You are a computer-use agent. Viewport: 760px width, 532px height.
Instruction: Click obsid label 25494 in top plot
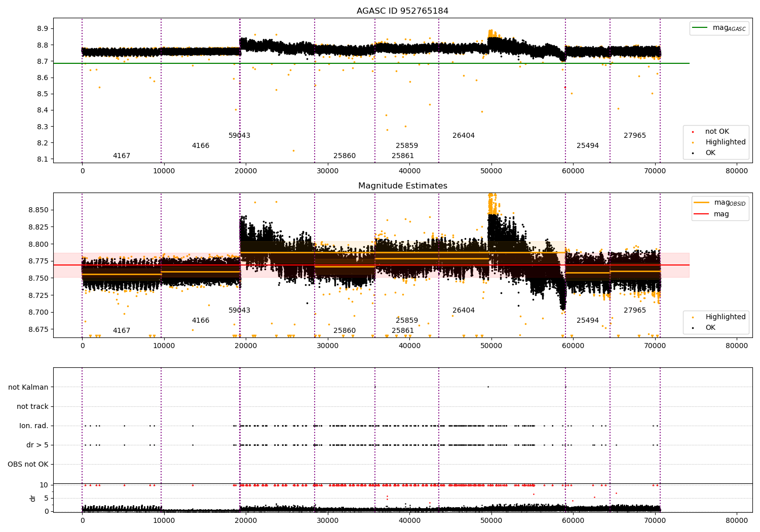[x=588, y=146]
